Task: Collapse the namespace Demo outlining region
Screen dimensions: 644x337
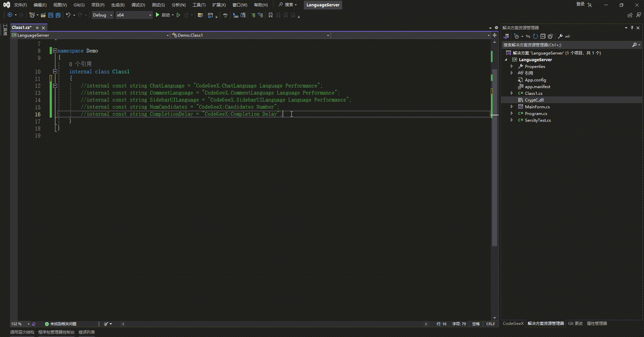Action: [x=55, y=50]
